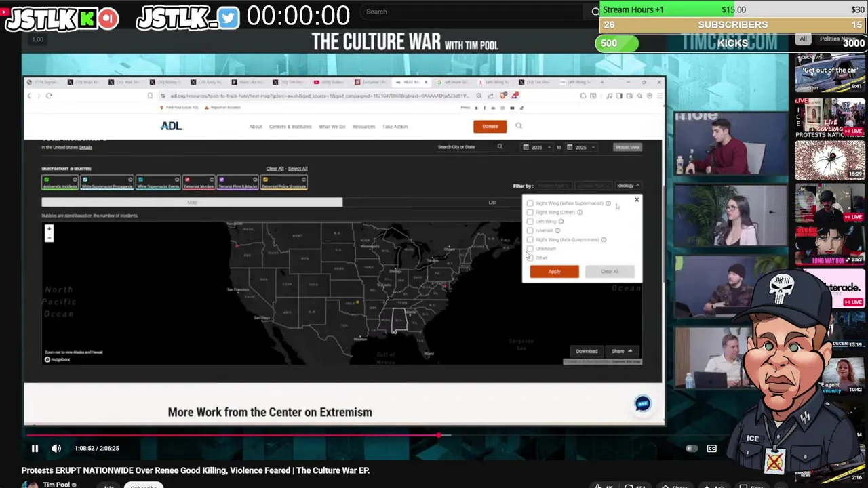Open the end year 2025 dropdown after 'to'
The image size is (868, 488).
point(582,147)
